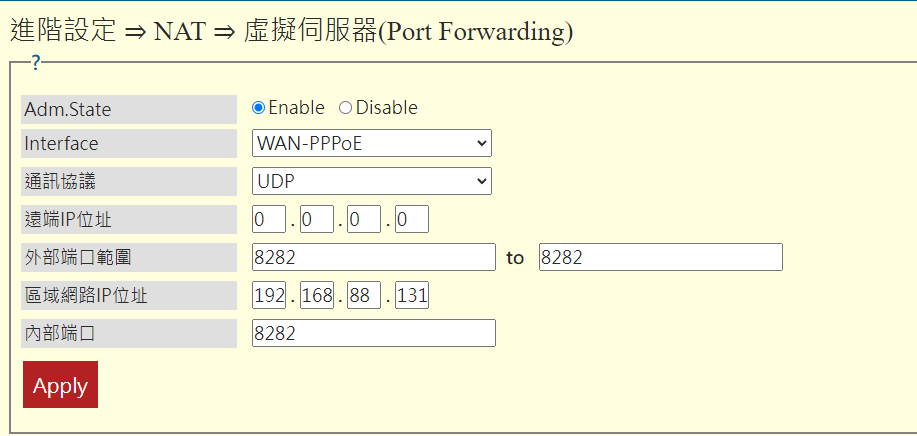Select the Enable radio button
Image resolution: width=917 pixels, height=436 pixels.
point(259,108)
